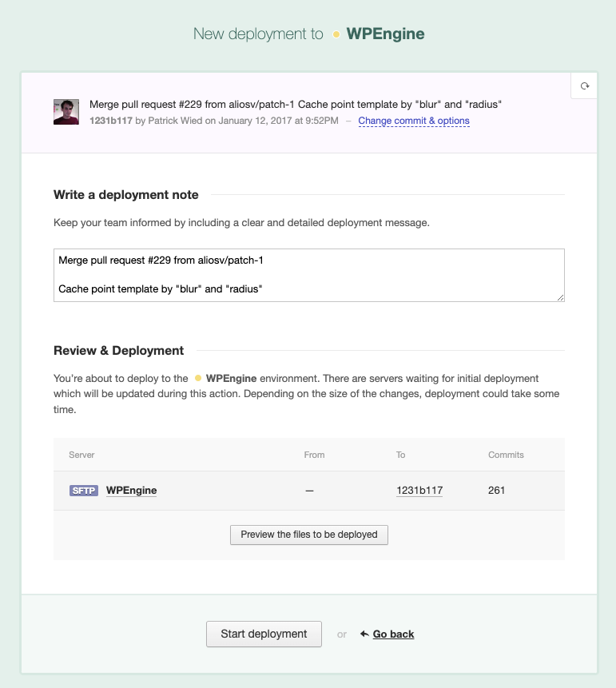Click the Server column header

81,455
